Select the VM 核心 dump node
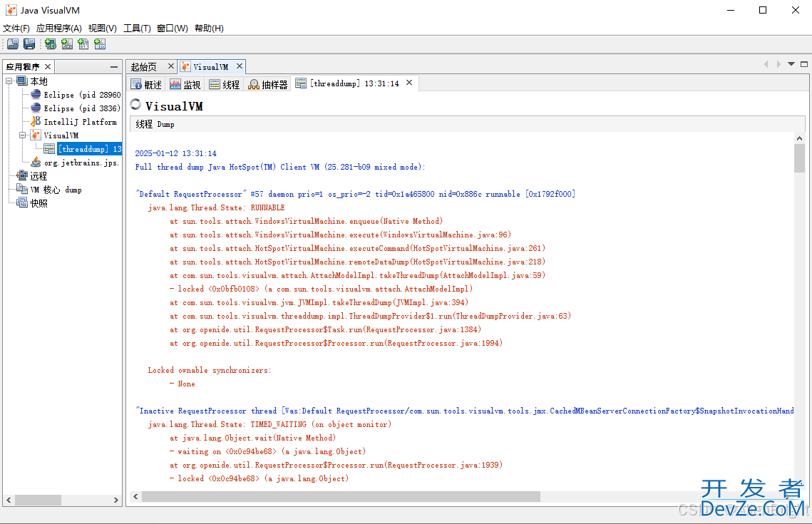812x524 pixels. tap(56, 190)
